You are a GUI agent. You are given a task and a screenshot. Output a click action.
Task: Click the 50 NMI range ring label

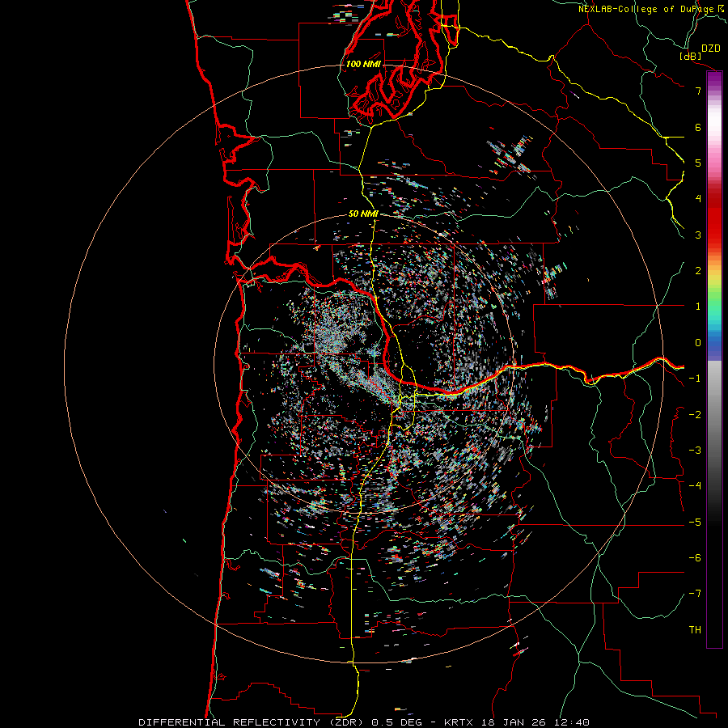pyautogui.click(x=363, y=214)
